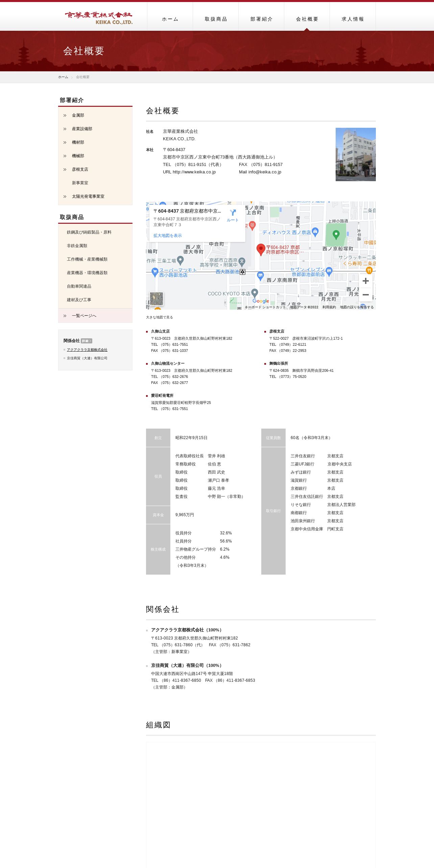Screen dimensions: 434x868
Task: Click 地図の誤りを報告する in map footer
Action: point(357,307)
